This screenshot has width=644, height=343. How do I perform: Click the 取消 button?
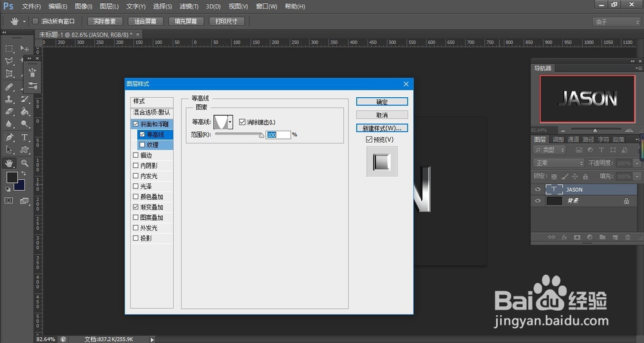tap(382, 115)
